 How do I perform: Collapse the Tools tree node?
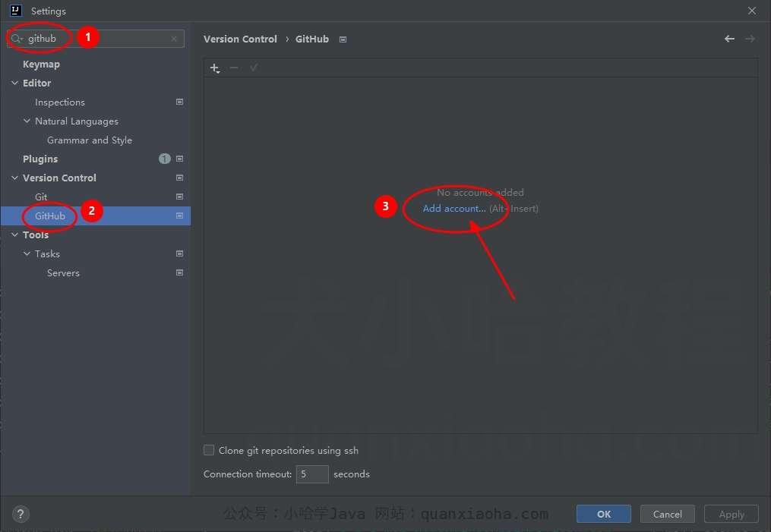[x=14, y=235]
